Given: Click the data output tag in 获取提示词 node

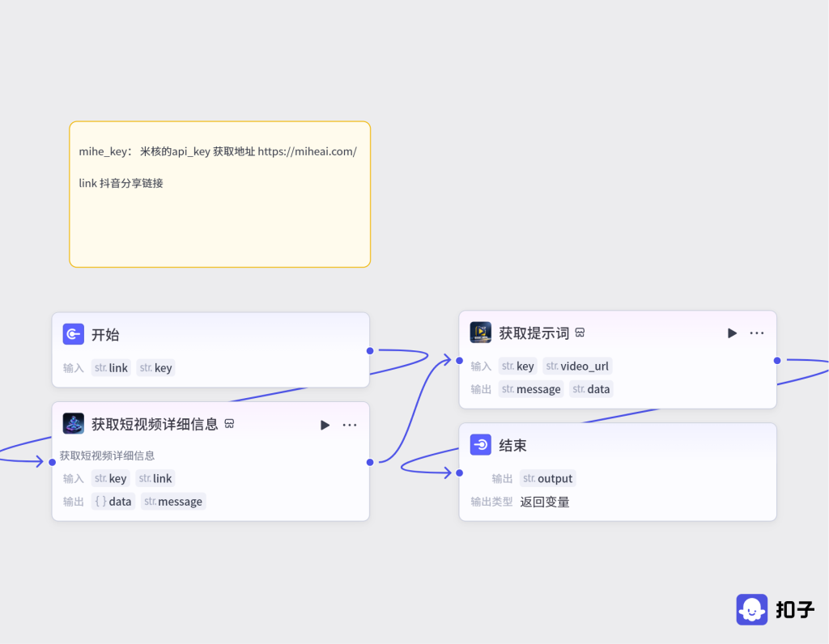Looking at the screenshot, I should pyautogui.click(x=591, y=389).
